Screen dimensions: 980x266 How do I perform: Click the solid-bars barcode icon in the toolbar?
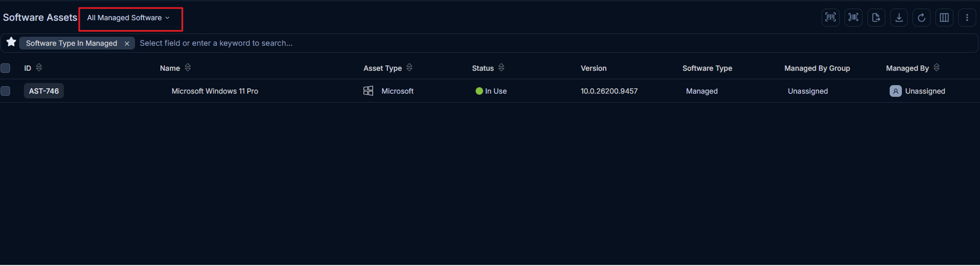(854, 18)
